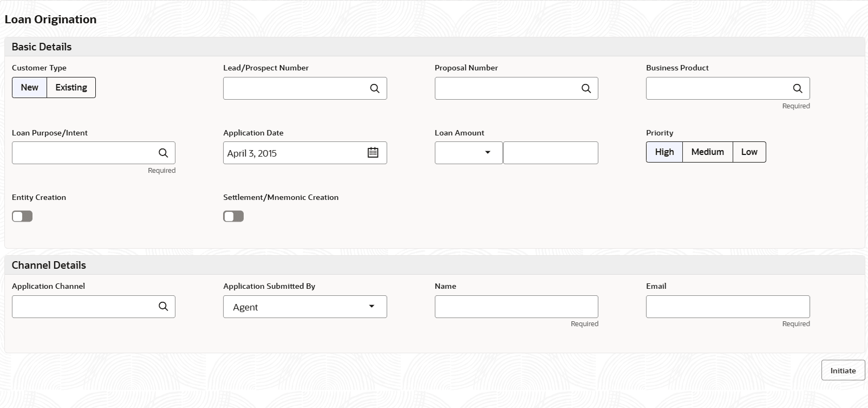Toggle the Entity Creation switch
This screenshot has width=868, height=408.
point(22,216)
